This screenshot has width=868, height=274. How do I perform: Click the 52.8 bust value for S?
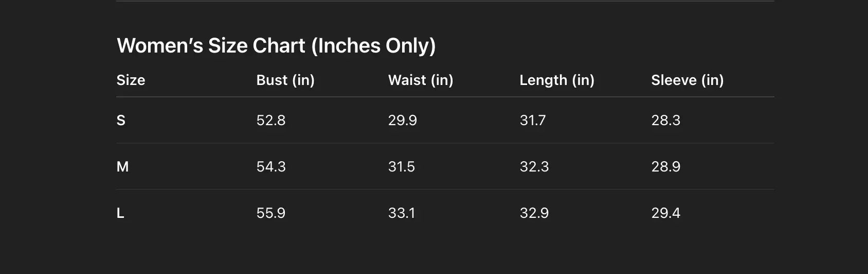point(271,121)
